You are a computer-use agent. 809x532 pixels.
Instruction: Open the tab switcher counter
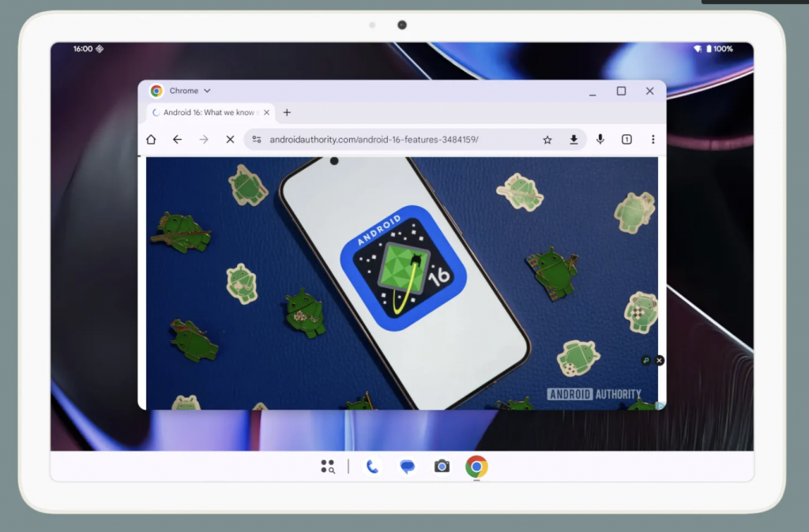pyautogui.click(x=627, y=139)
